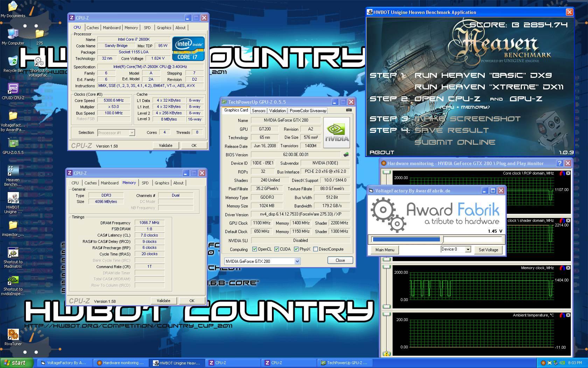
Task: Open the PowerColor Giveaway tab in GPU-Z
Action: point(308,111)
